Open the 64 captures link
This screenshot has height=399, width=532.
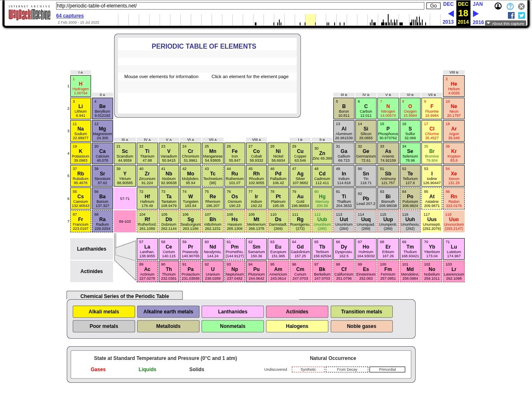point(70,16)
